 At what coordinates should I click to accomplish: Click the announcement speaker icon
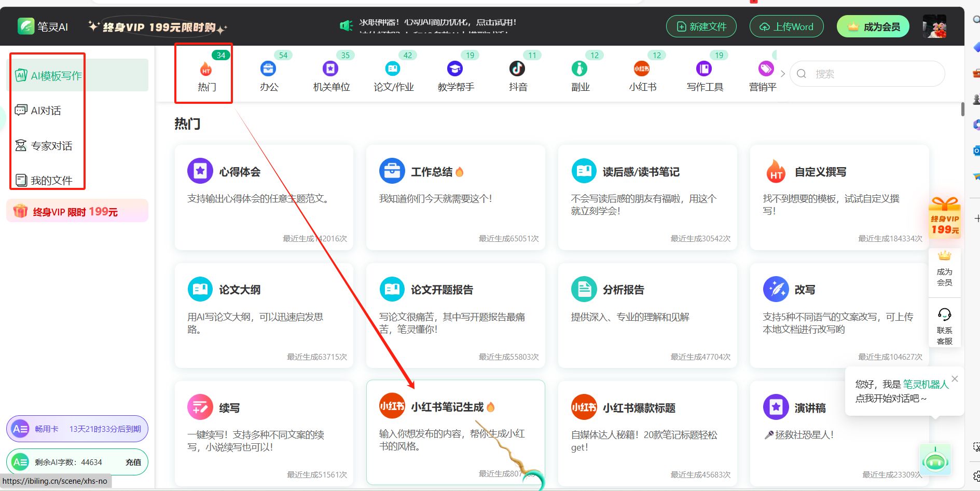pyautogui.click(x=346, y=25)
